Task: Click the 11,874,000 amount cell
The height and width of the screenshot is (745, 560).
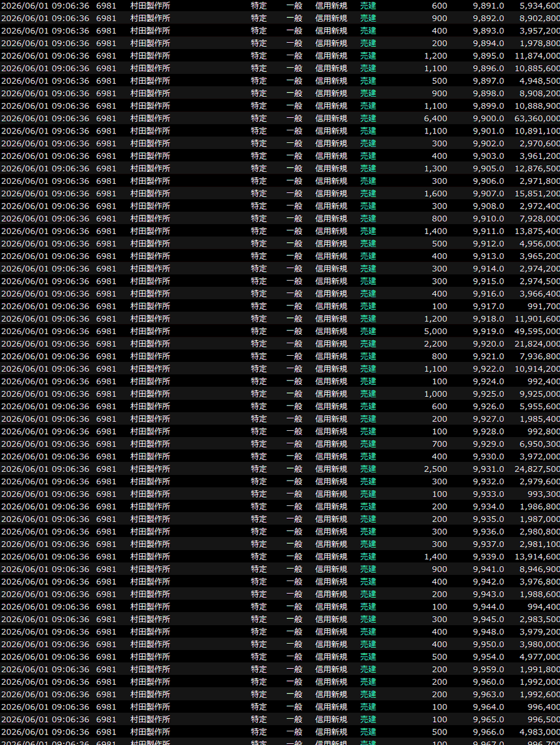Action: point(537,56)
